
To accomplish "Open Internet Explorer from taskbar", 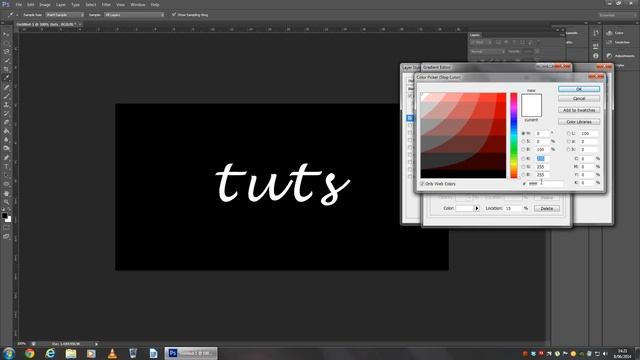I will coord(50,353).
